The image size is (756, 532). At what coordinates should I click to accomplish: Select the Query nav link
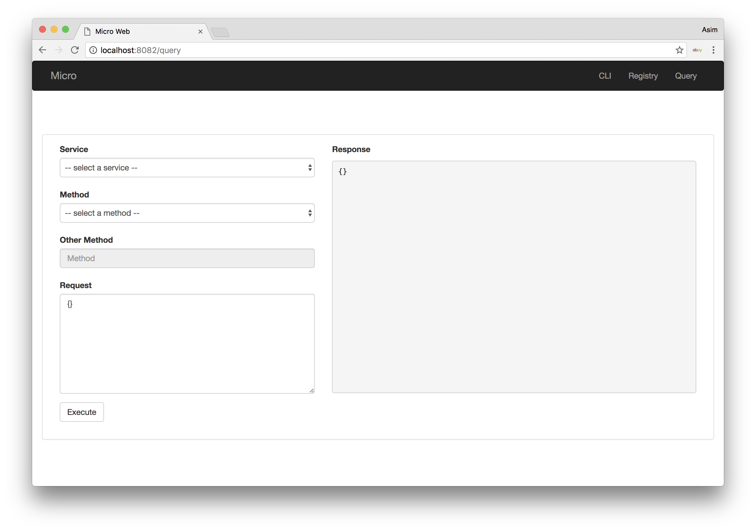coord(686,76)
